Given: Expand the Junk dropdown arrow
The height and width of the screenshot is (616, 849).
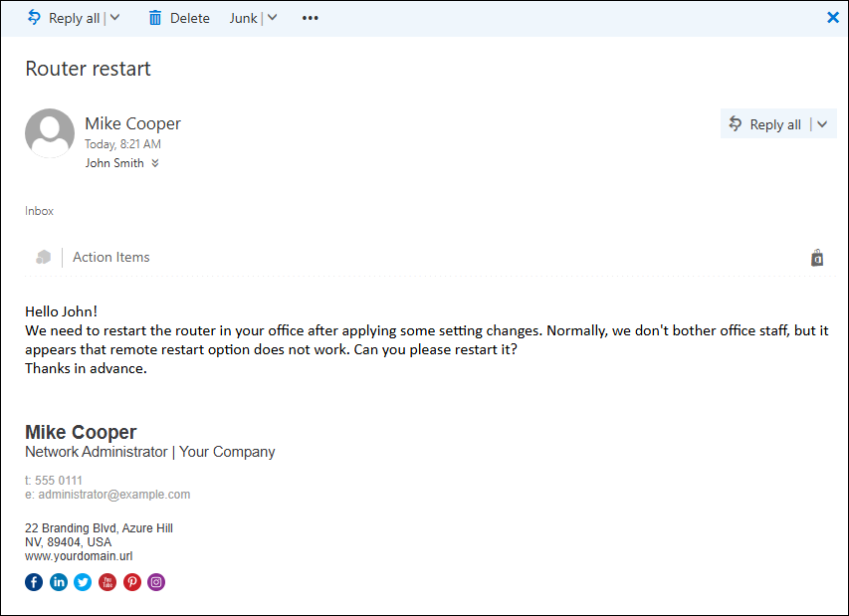Looking at the screenshot, I should (273, 18).
